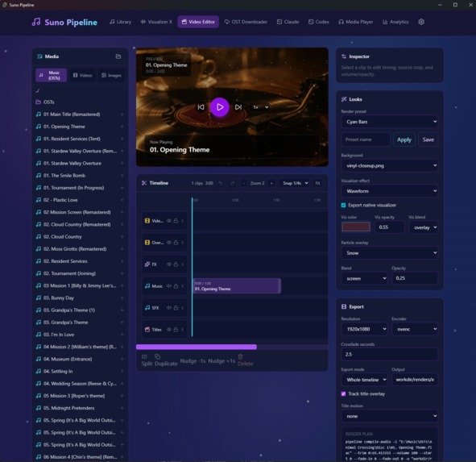Open media folder via folder icon in Media panel
The height and width of the screenshot is (462, 476).
click(x=118, y=56)
